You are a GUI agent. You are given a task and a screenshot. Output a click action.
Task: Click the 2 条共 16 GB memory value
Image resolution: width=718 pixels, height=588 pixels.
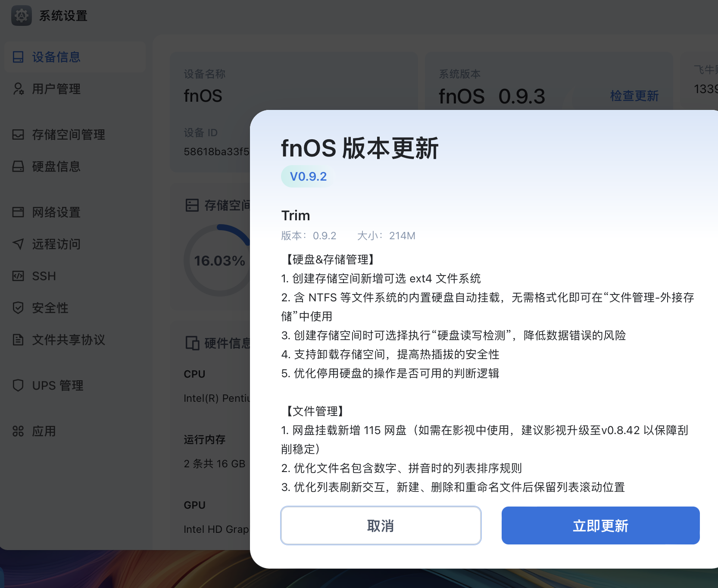coord(215,464)
